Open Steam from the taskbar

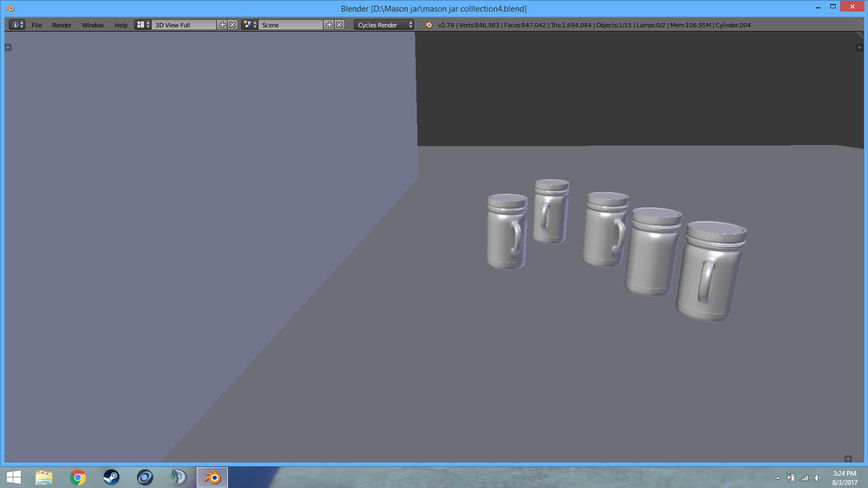pyautogui.click(x=111, y=477)
